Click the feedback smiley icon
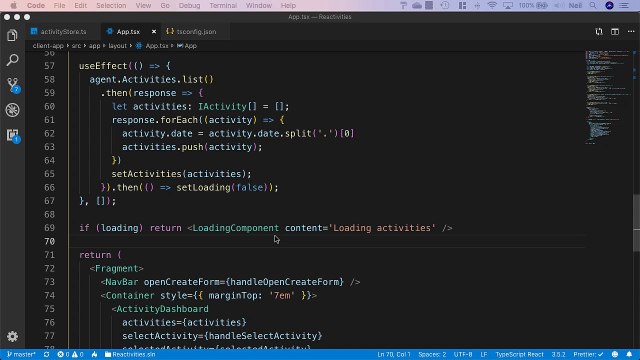 615,354
